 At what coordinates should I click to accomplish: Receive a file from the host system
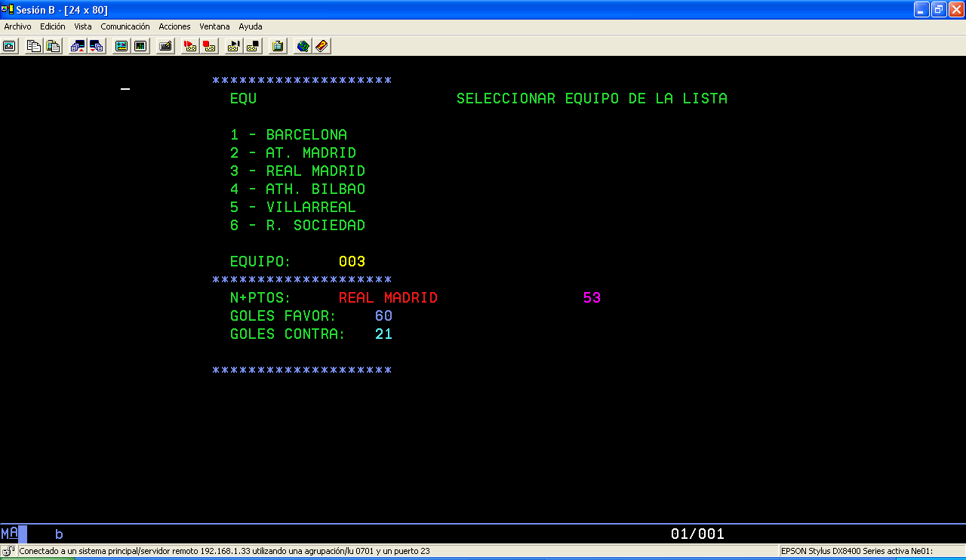click(97, 45)
